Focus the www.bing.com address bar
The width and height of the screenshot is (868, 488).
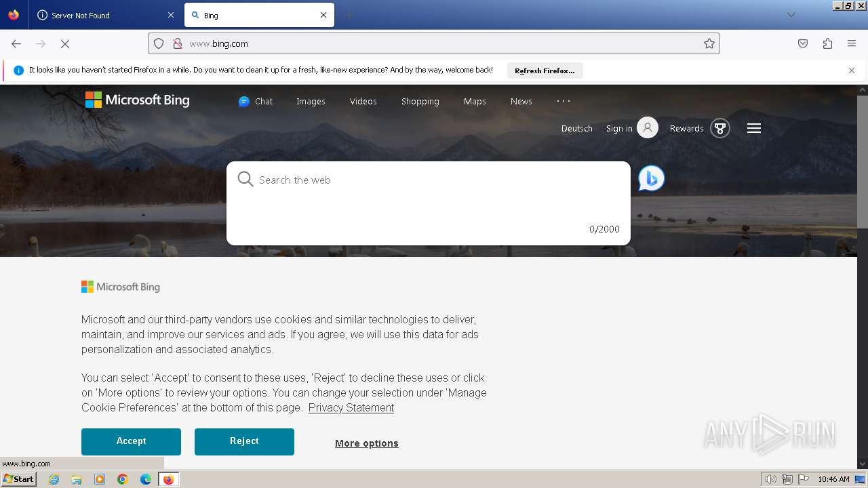coord(434,43)
